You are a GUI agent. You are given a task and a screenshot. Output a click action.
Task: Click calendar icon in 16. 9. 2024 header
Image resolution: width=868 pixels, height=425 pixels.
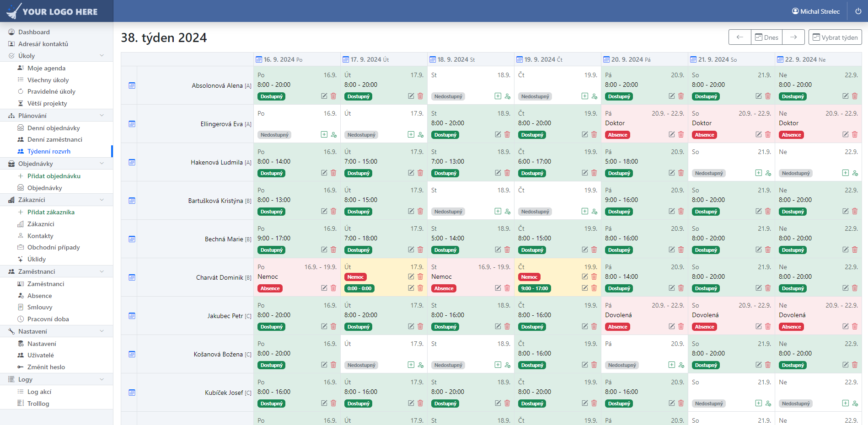259,59
